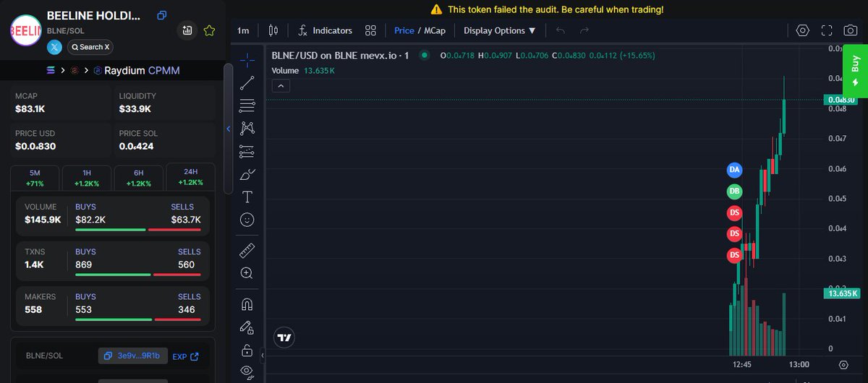The height and width of the screenshot is (383, 868).
Task: Click the BLNE/USD chart title legend
Action: (x=341, y=55)
